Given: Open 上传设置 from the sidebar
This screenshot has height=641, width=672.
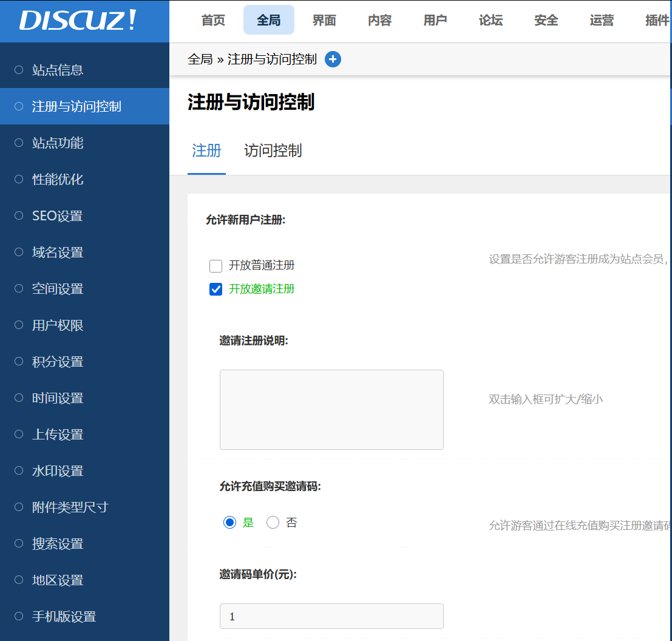Looking at the screenshot, I should point(57,434).
